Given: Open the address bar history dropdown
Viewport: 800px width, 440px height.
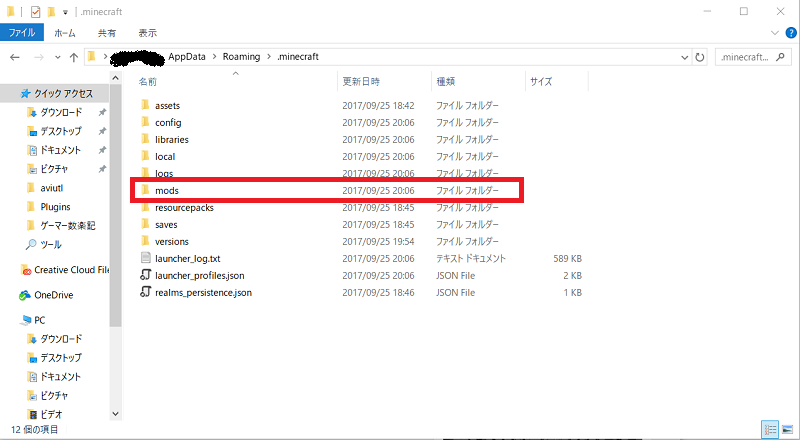Looking at the screenshot, I should tap(685, 57).
